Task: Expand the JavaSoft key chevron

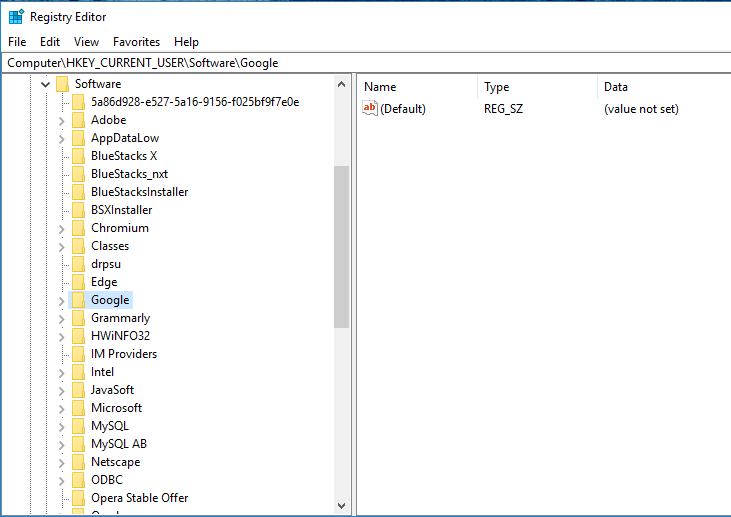Action: [x=61, y=390]
